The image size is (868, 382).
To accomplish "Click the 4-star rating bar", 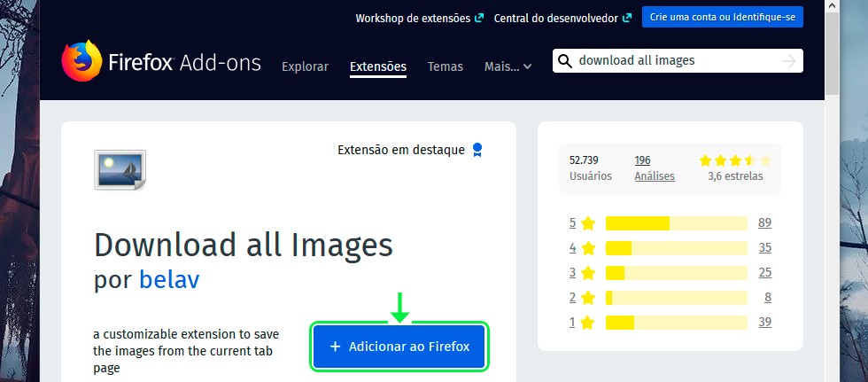I will point(677,248).
